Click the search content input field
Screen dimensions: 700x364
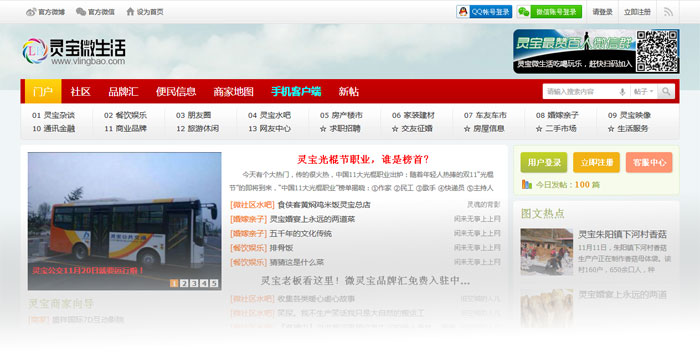(x=579, y=92)
